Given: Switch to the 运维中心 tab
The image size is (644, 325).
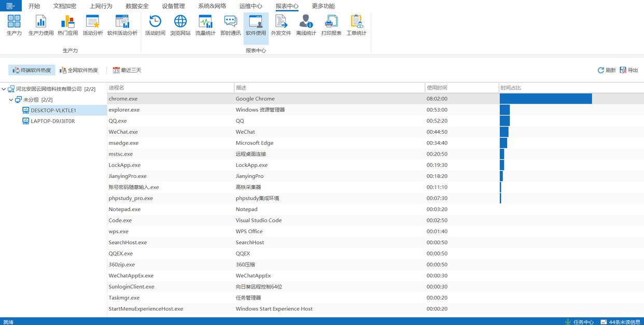Looking at the screenshot, I should click(250, 6).
